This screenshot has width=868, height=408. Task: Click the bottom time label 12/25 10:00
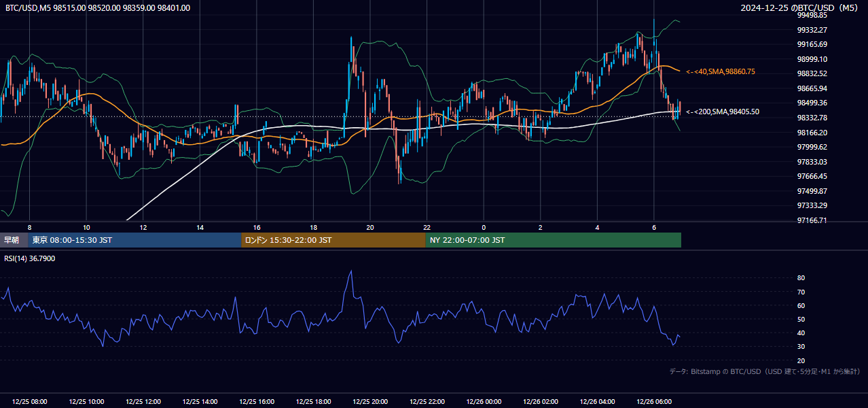[86, 402]
